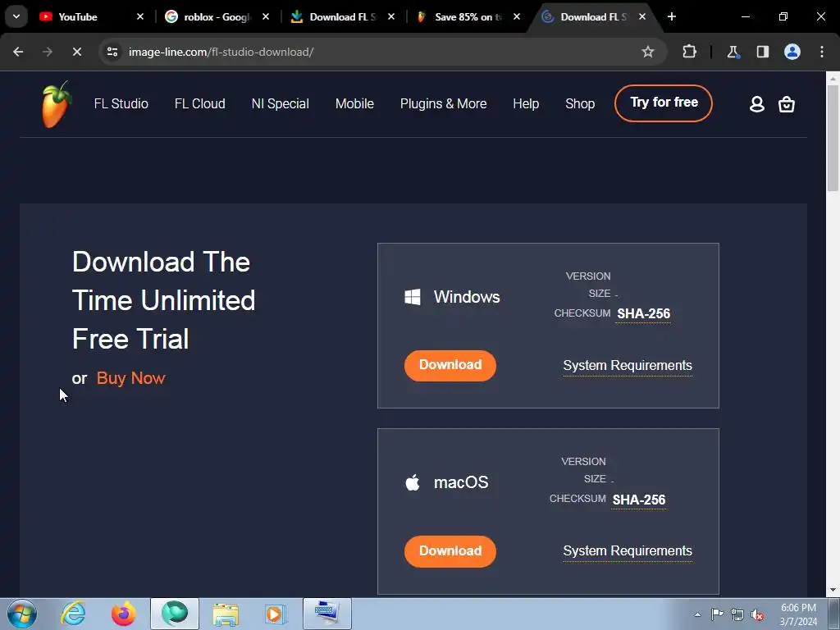This screenshot has width=840, height=630.
Task: Show hidden system tray icons
Action: click(x=697, y=614)
